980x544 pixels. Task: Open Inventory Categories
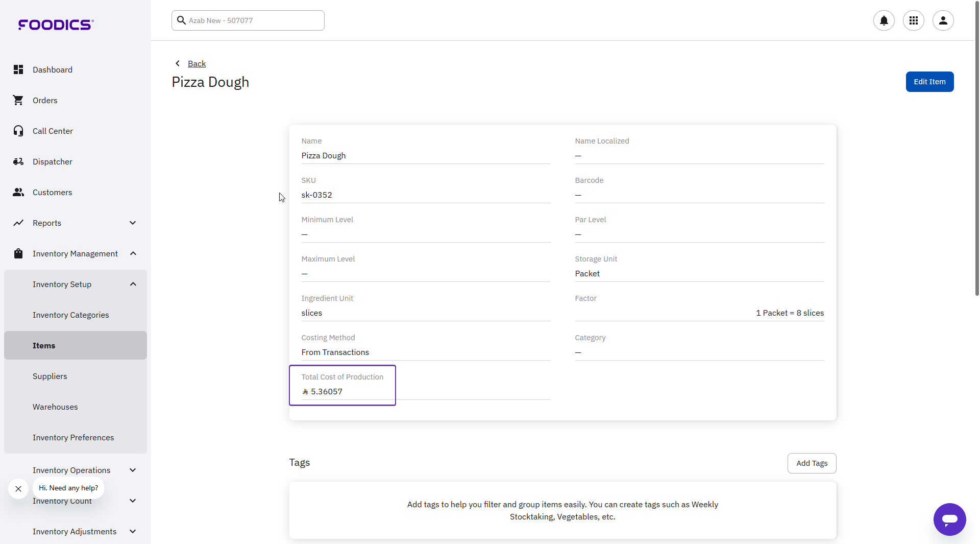(71, 315)
